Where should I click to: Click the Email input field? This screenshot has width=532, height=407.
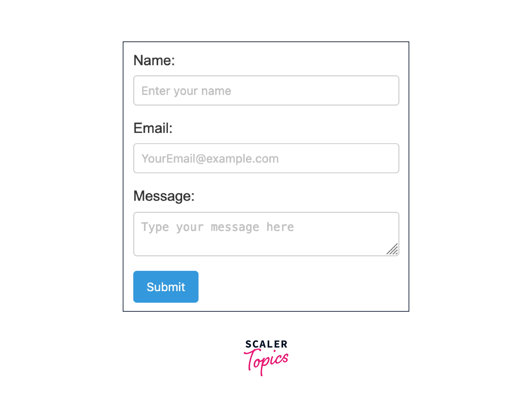(x=266, y=158)
